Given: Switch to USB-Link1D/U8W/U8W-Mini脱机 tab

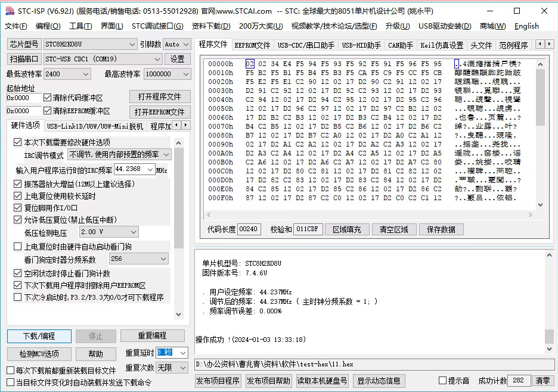Looking at the screenshot, I should pos(95,126).
